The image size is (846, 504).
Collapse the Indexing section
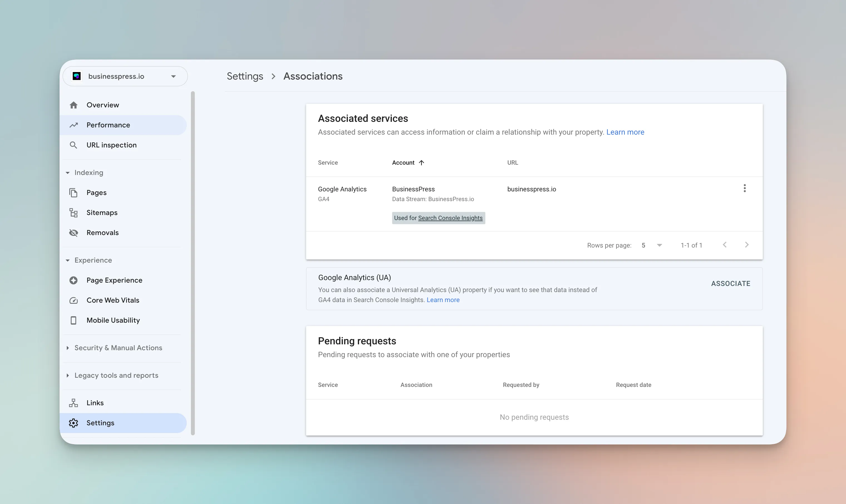coord(68,173)
